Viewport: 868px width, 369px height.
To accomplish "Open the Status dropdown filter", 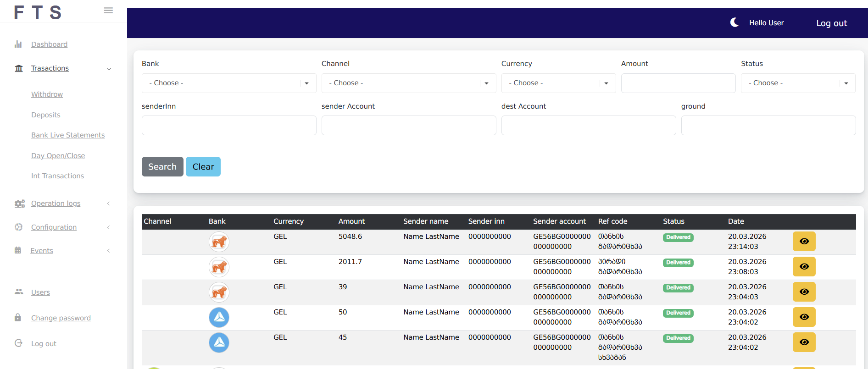I will click(797, 83).
